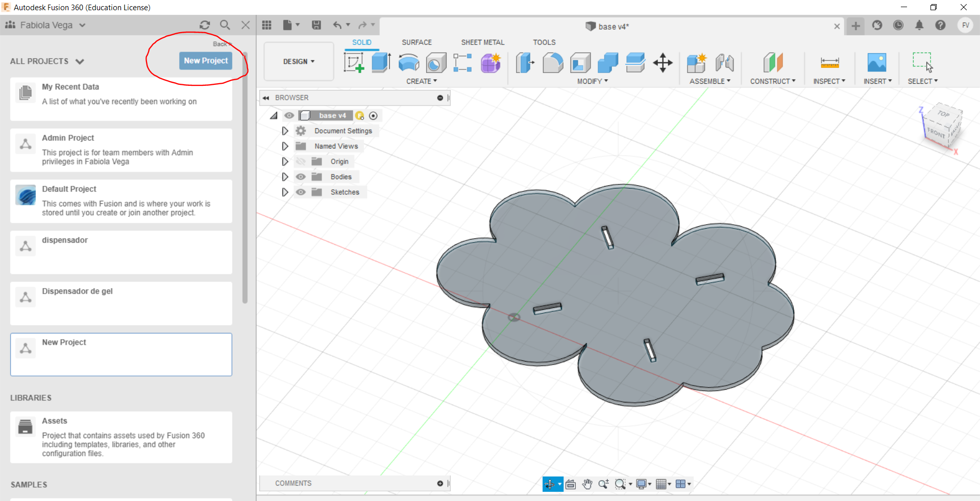
Task: Open the DESIGN workspace dropdown
Action: 299,61
